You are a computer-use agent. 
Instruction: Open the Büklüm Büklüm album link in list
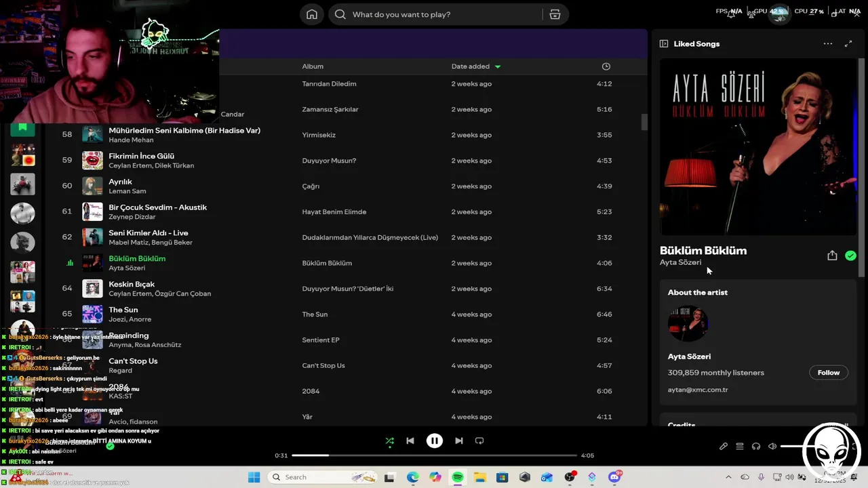(x=327, y=263)
